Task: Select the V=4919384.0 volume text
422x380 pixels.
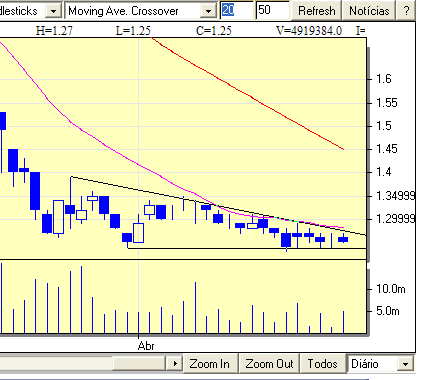Action: [309, 31]
